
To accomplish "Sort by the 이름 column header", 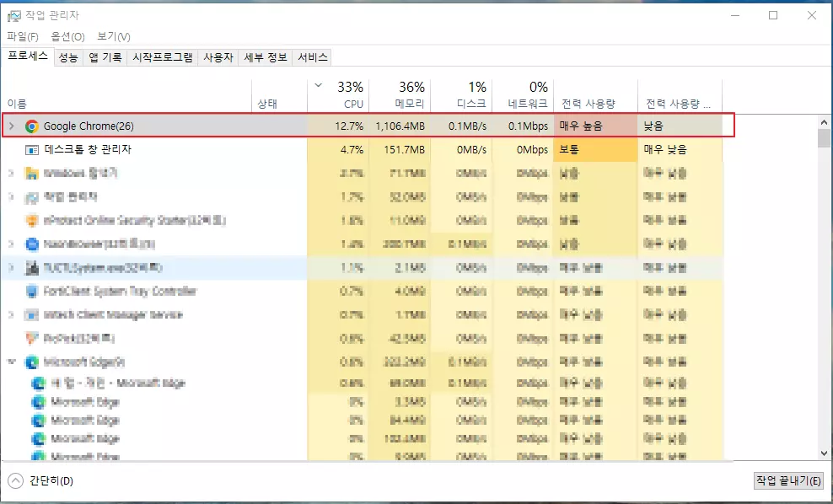I will [x=126, y=95].
